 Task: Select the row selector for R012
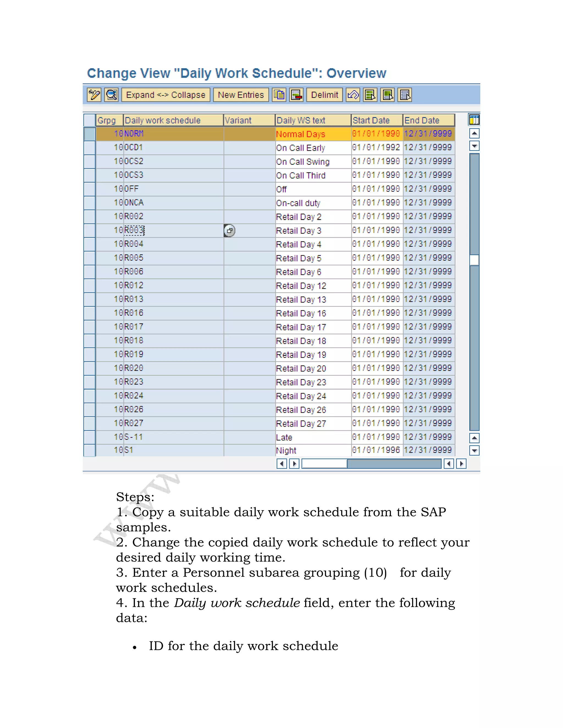tap(89, 286)
